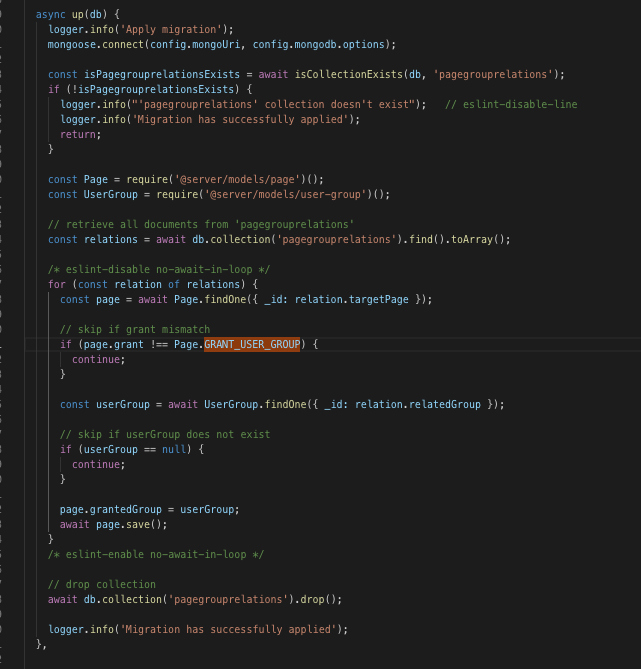Click 'page.grantedGroup = userGroup;' assignment
641x669 pixels.
pos(150,509)
